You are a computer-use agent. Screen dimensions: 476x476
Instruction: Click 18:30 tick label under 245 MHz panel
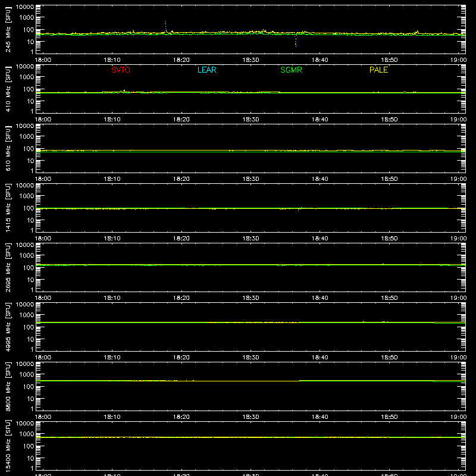250,60
